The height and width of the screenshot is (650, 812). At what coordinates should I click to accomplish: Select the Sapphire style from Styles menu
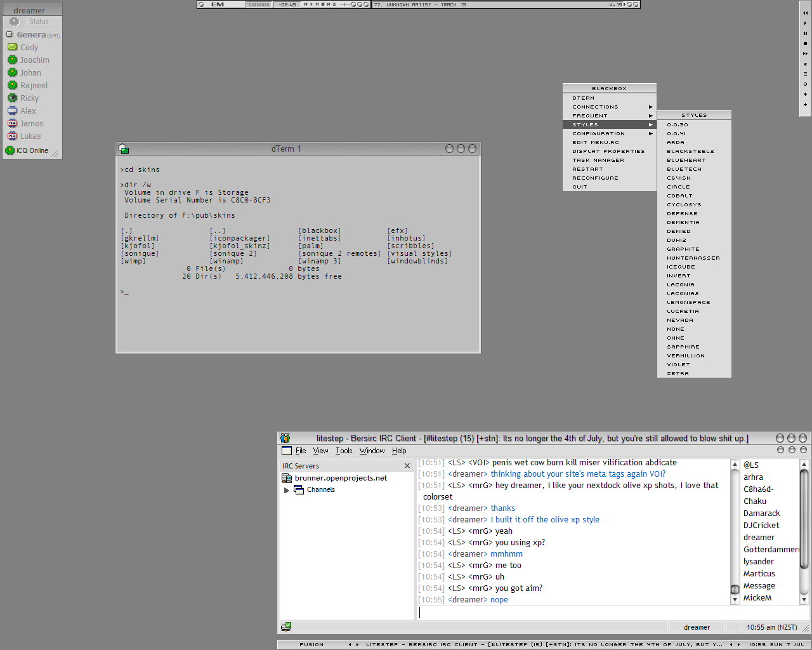(683, 347)
